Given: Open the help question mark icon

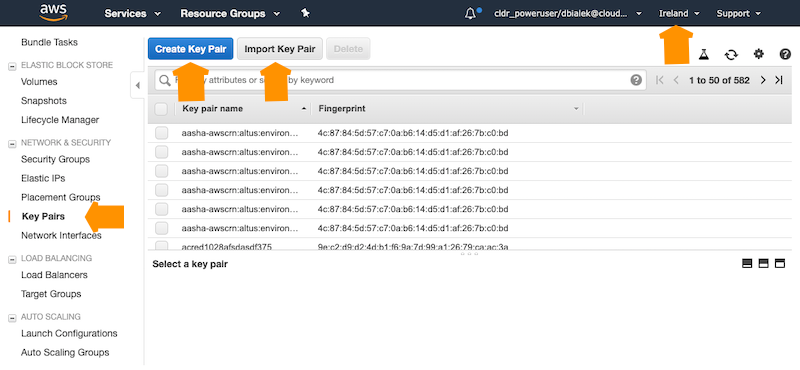Looking at the screenshot, I should pyautogui.click(x=785, y=54).
